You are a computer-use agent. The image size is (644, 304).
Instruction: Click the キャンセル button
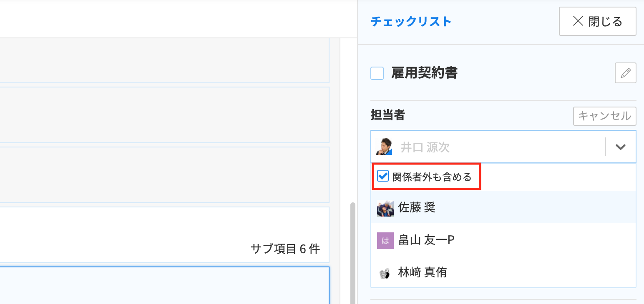click(605, 116)
